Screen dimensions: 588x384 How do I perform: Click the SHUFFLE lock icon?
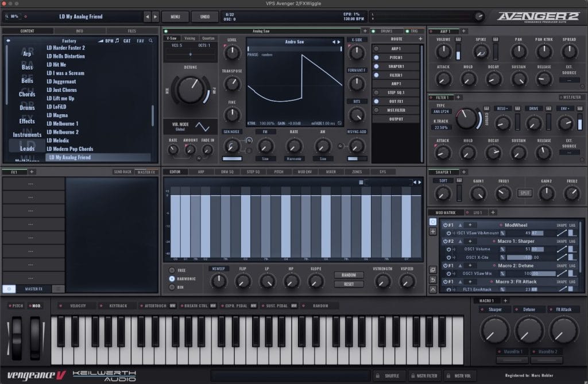coord(378,376)
